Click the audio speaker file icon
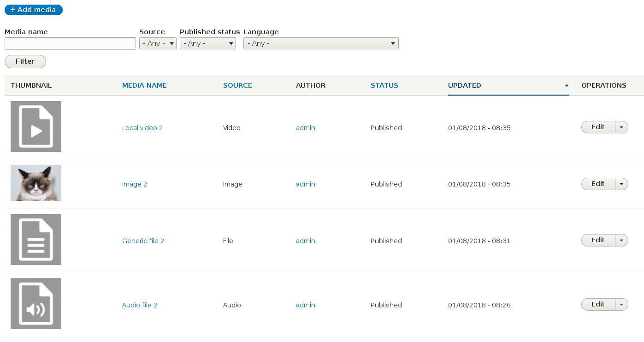Viewport: 644px width, 342px height. (36, 304)
